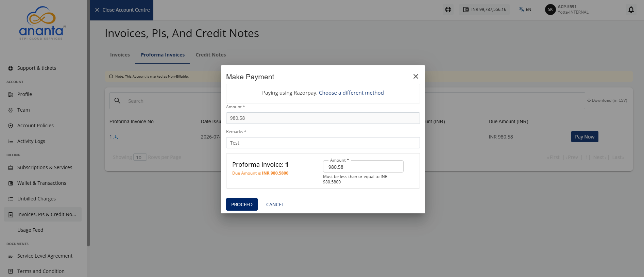This screenshot has width=644, height=277.
Task: Select Invoices, PIs & Credit Notes sidebar item
Action: point(43,214)
